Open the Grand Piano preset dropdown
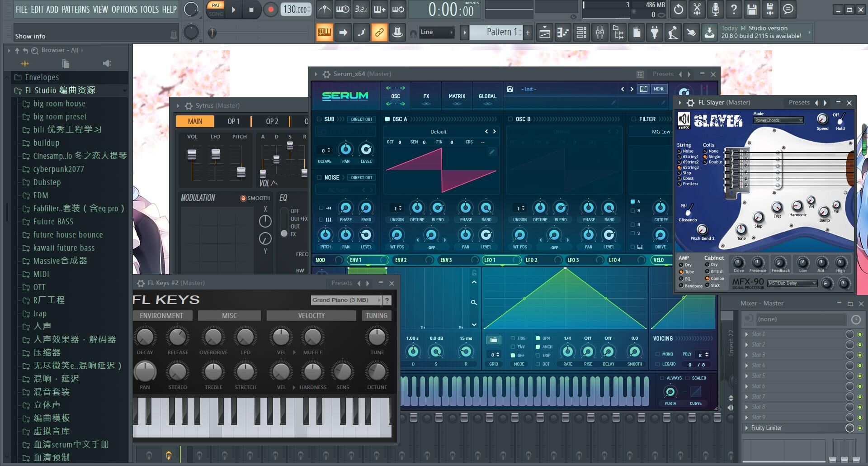 346,300
